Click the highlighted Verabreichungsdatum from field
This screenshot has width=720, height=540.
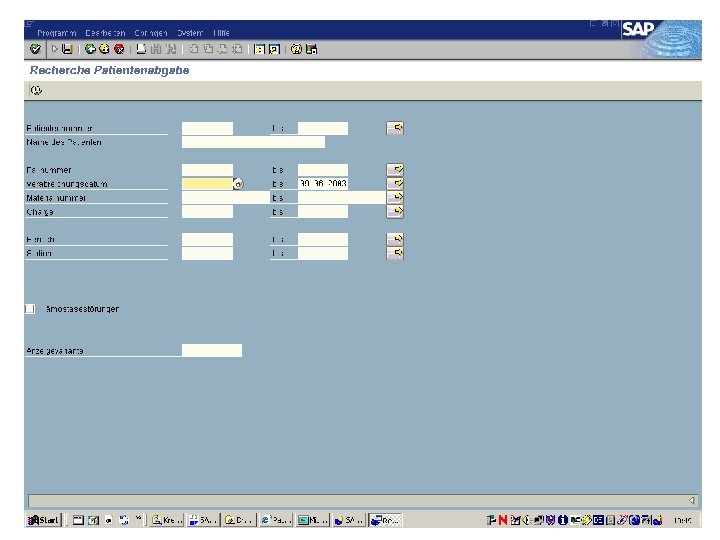pyautogui.click(x=207, y=184)
